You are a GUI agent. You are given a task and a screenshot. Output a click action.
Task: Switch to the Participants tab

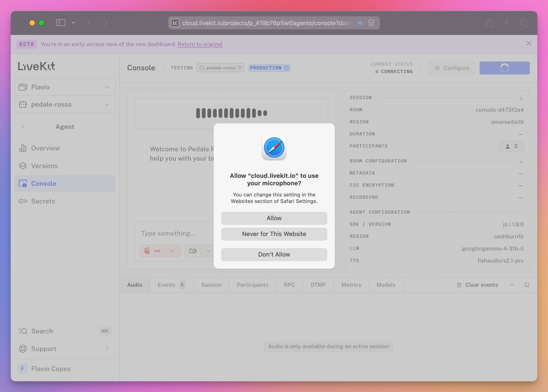click(x=253, y=285)
